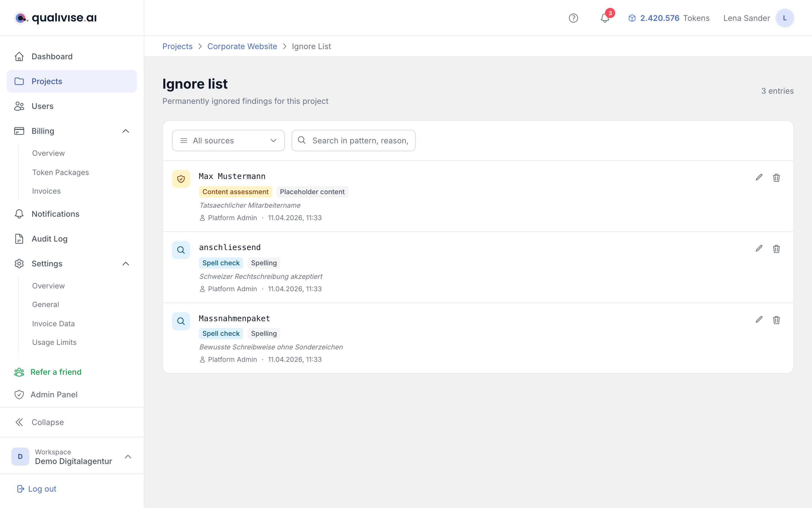Click Spell check tag on anschliessend
Viewport: 812px width, 508px height.
[221, 263]
